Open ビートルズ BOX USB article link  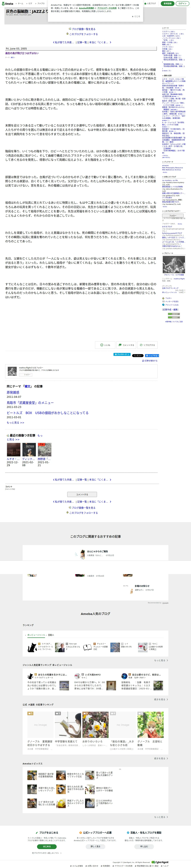coord(47,413)
